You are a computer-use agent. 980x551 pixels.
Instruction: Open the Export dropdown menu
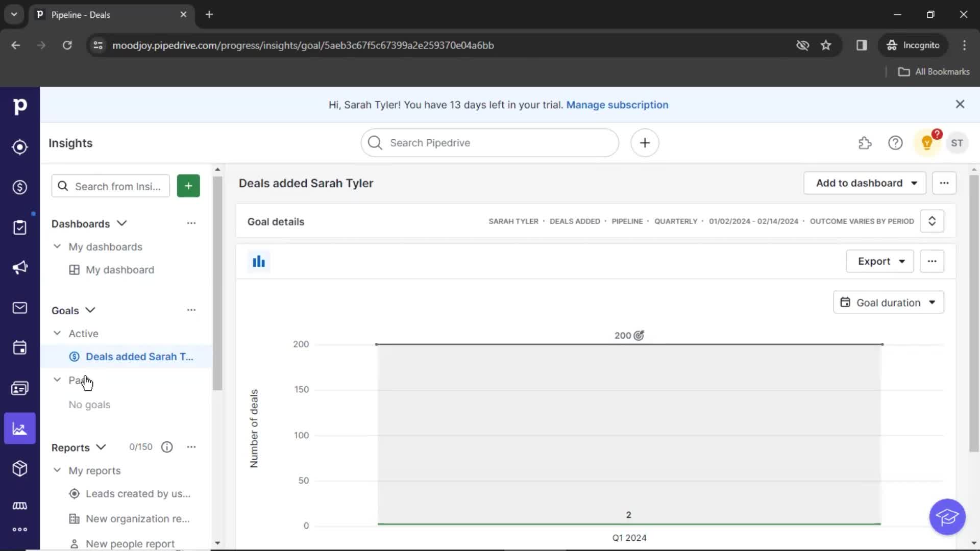tap(880, 261)
